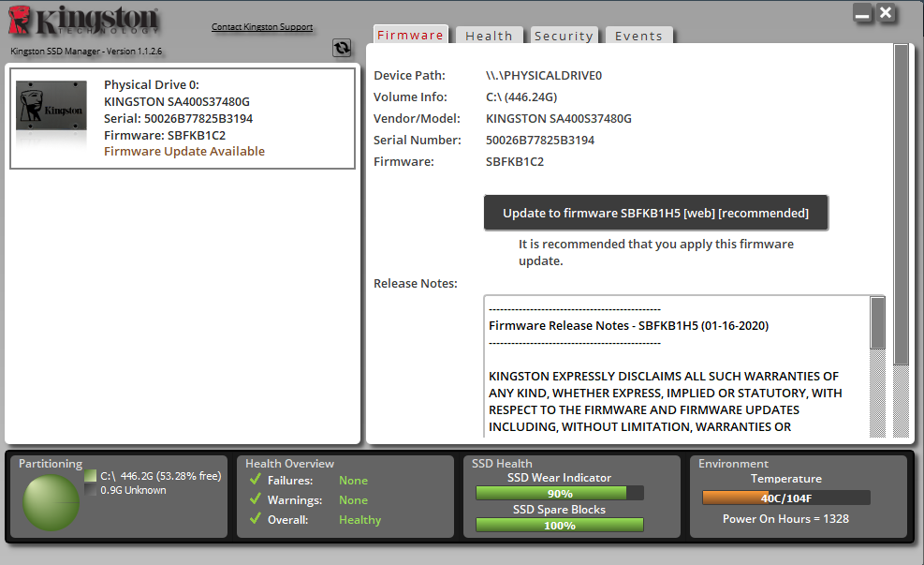The width and height of the screenshot is (924, 565).
Task: Click Firmware SBFKB1C2 value in Firmware panel
Action: coord(515,161)
